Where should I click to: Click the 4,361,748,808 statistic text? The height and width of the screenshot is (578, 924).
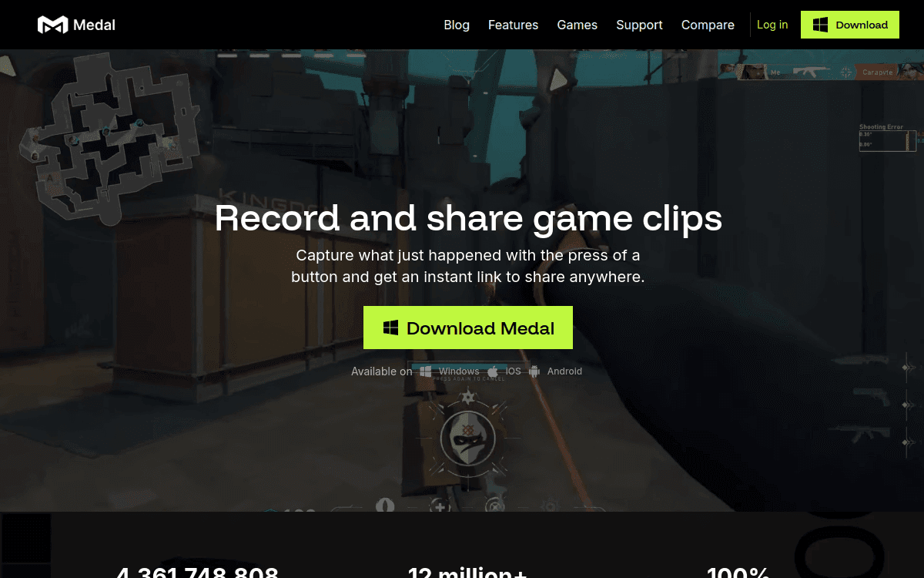[198, 571]
